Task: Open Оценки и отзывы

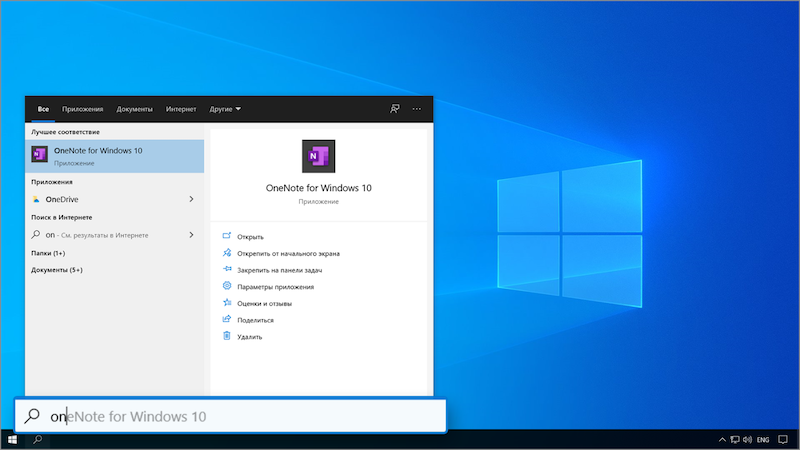Action: [264, 304]
